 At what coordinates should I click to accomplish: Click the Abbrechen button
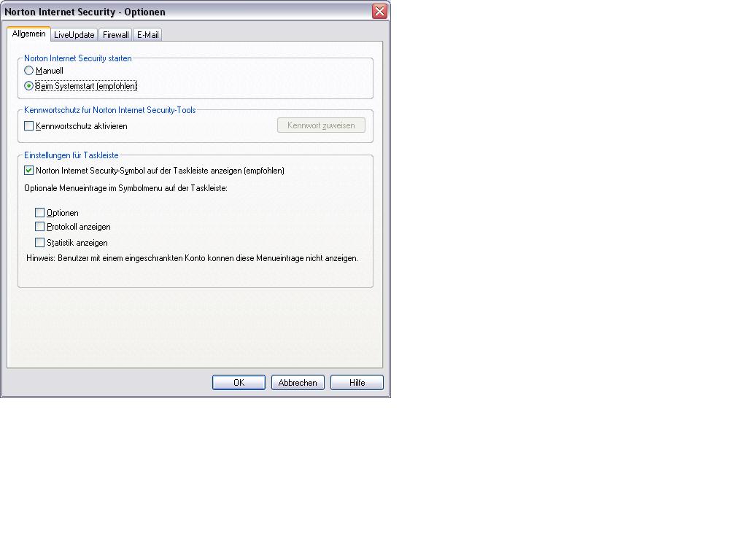click(x=298, y=382)
